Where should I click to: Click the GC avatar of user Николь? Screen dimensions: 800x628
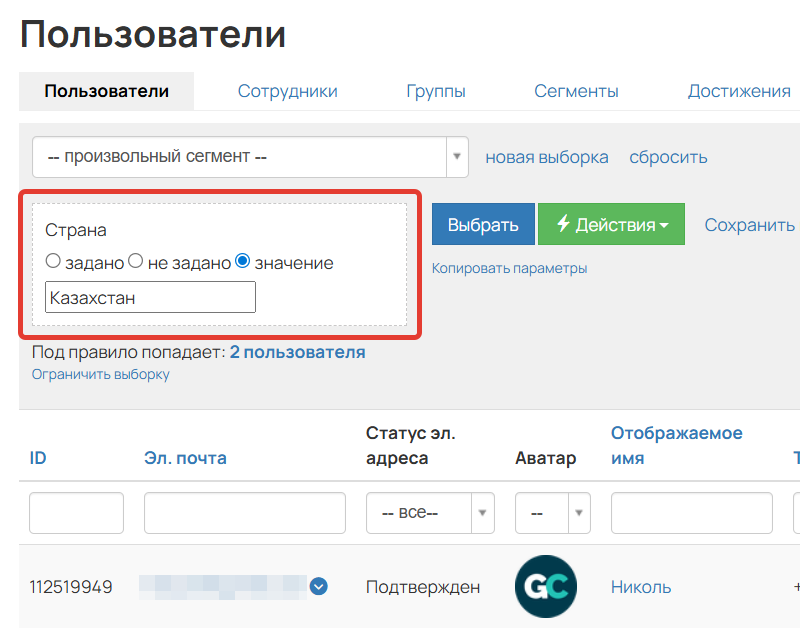click(548, 587)
